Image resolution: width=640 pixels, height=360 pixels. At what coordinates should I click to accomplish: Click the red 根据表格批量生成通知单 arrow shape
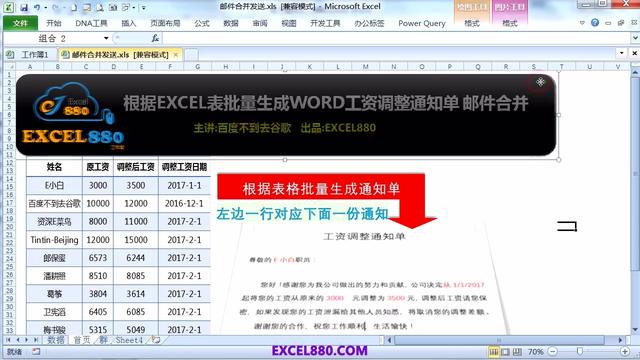pyautogui.click(x=321, y=188)
